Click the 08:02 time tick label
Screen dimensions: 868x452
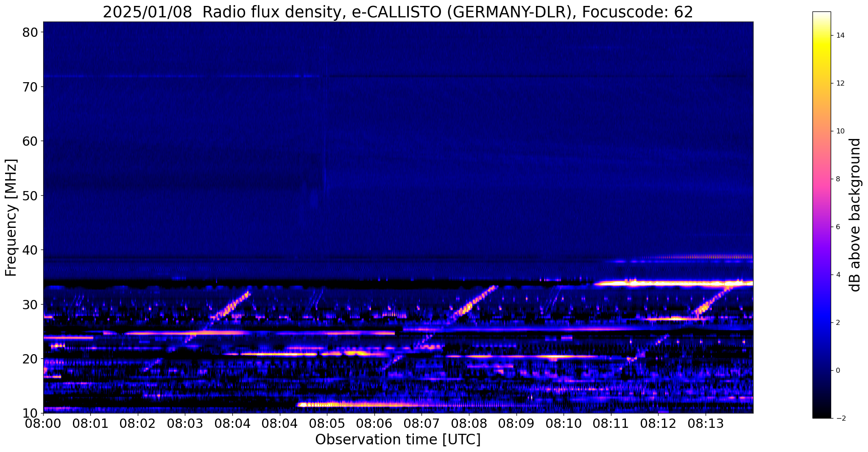coord(138,423)
